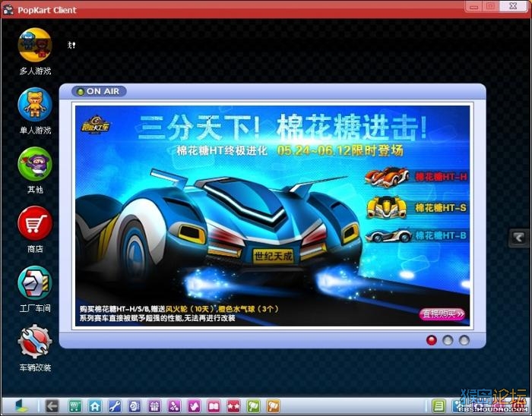Open the 工厂车间 factory workshop icon
532x416 pixels.
35,282
